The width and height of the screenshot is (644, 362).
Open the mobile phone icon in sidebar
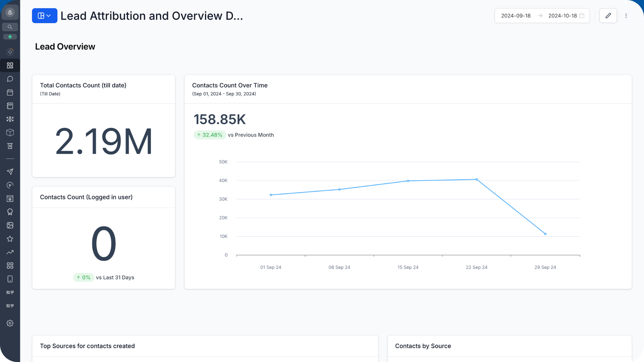(x=10, y=279)
